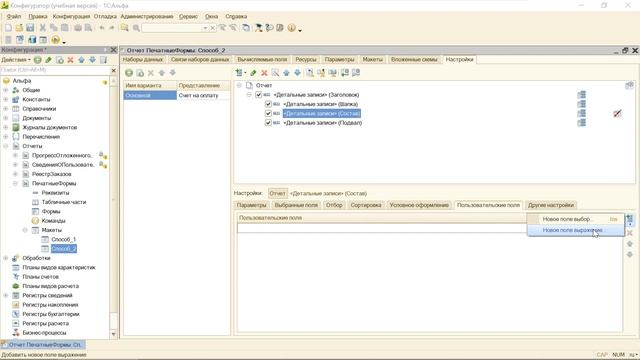Collapse the Отчеты tree node

(x=6, y=146)
